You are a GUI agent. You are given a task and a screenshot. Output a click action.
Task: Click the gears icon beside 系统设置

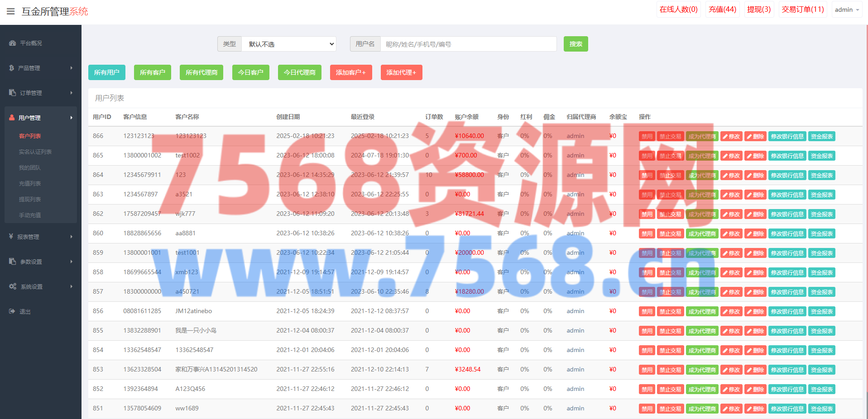(x=12, y=286)
